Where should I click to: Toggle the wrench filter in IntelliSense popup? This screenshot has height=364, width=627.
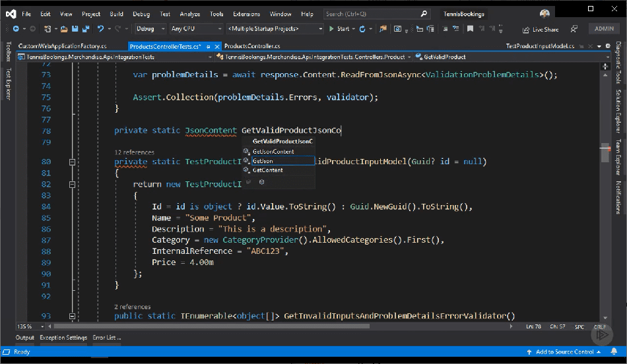[248, 182]
